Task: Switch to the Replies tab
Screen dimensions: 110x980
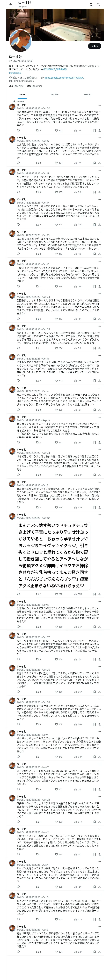Action: [55, 94]
